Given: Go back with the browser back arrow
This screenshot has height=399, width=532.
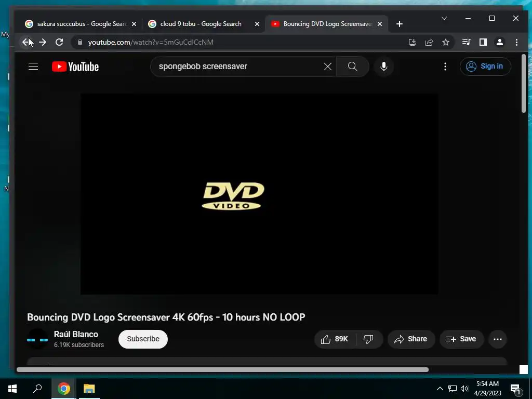Looking at the screenshot, I should coord(26,42).
